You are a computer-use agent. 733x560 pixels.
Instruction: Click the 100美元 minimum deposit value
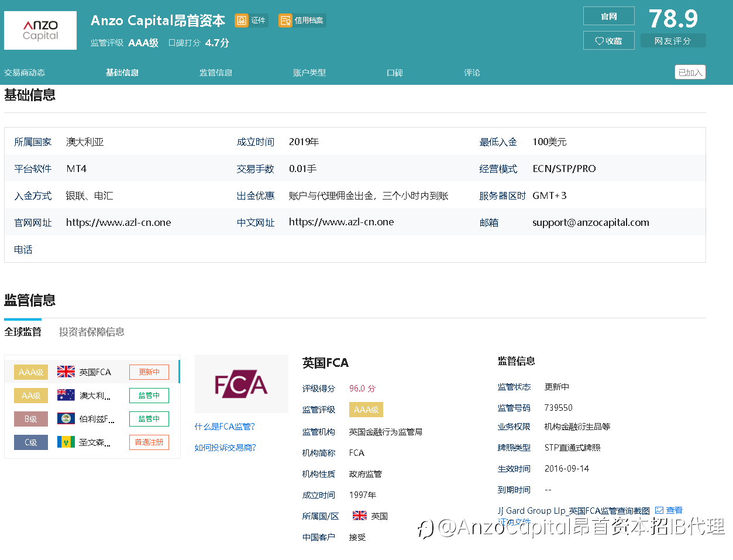point(549,142)
